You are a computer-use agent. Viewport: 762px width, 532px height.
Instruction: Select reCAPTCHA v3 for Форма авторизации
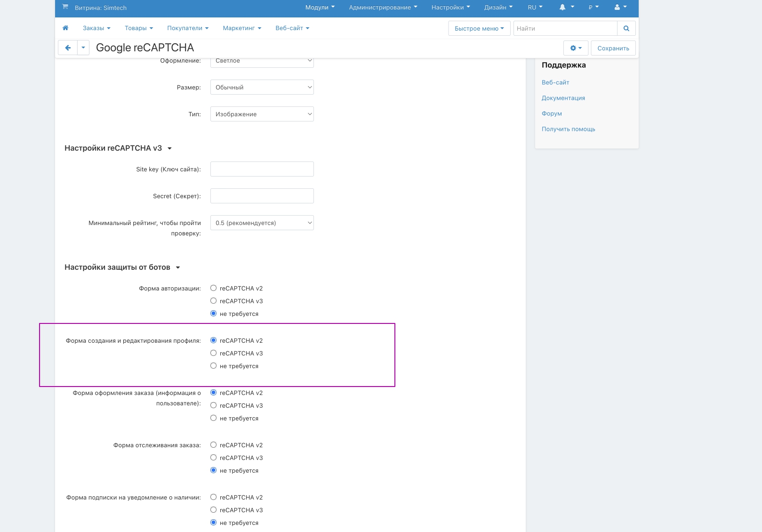tap(214, 301)
